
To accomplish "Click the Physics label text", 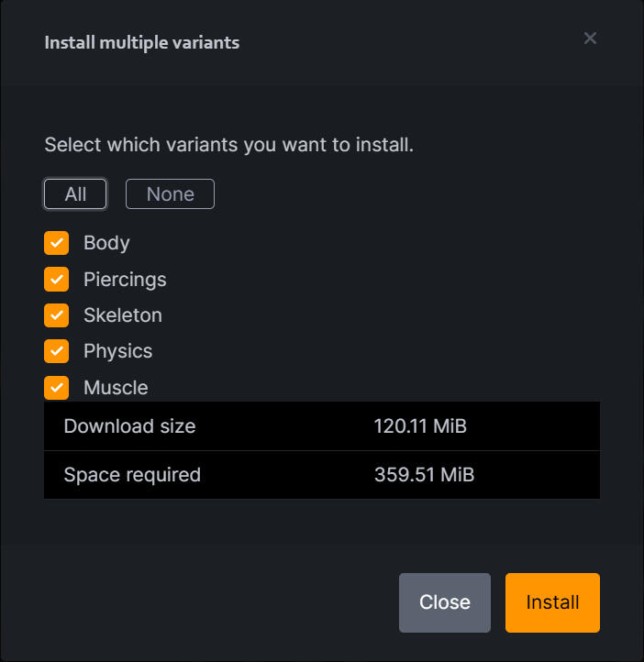I will (x=117, y=351).
